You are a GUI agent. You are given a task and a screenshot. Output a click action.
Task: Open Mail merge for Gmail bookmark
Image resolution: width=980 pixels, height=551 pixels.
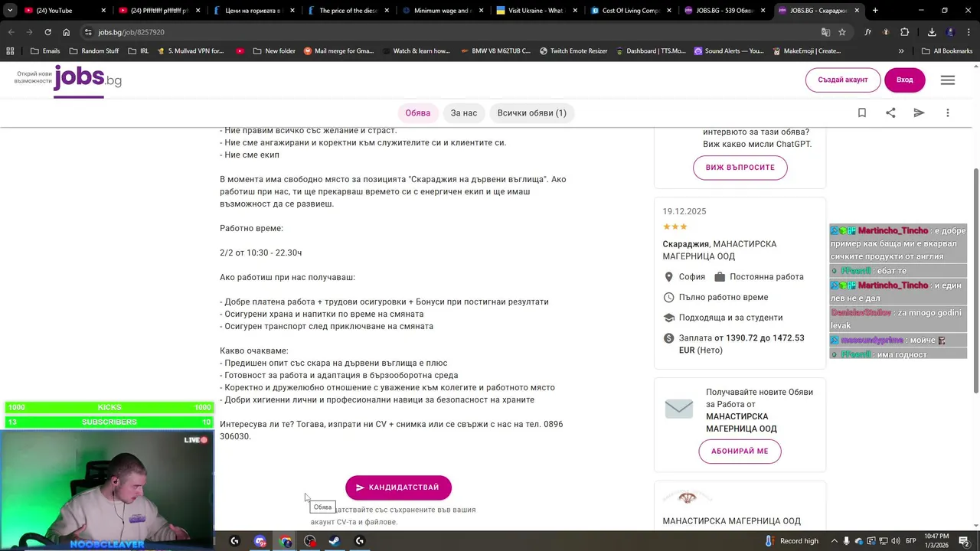[338, 51]
